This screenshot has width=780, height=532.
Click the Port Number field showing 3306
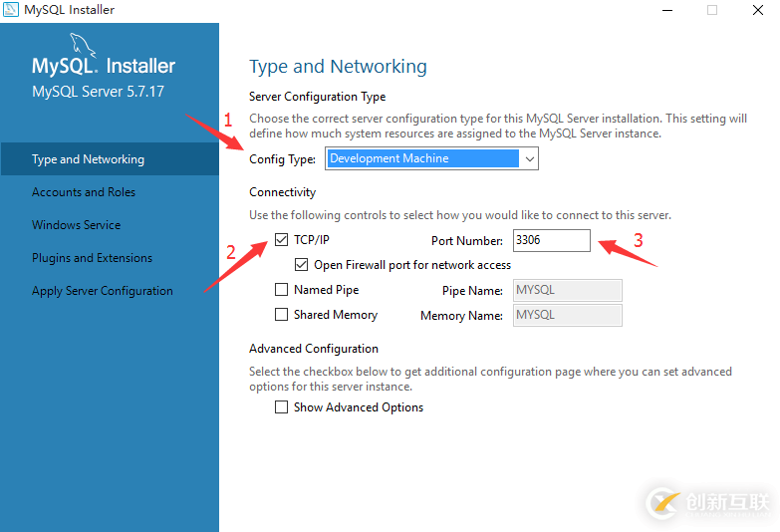click(552, 240)
